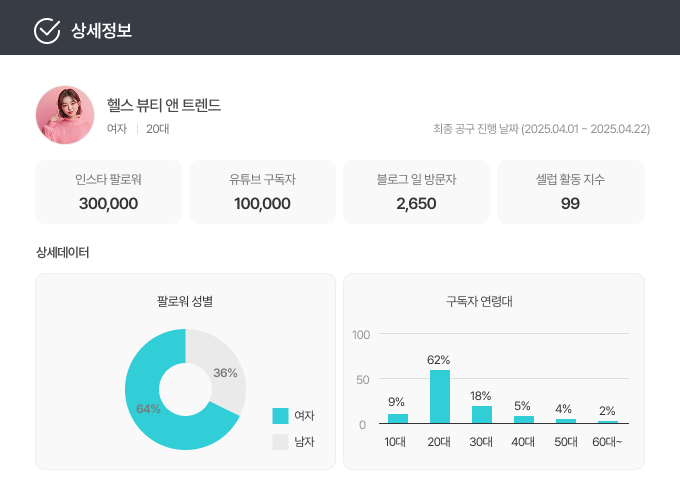The height and width of the screenshot is (500, 680).
Task: Click the 40대 bar showing 5%
Action: 524,420
